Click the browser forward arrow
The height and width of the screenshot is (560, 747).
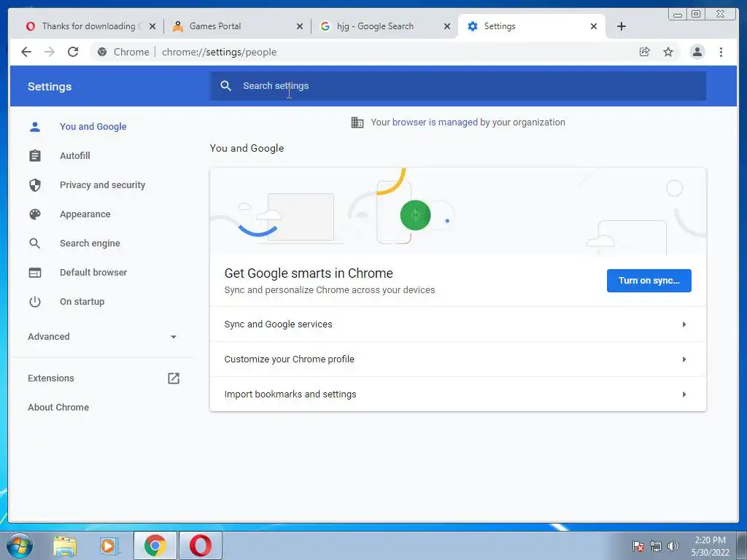click(x=50, y=52)
